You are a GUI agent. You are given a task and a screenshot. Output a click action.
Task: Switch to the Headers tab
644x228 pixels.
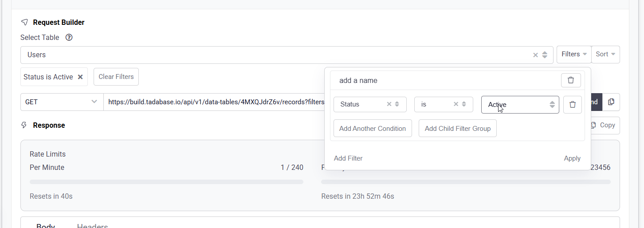92,226
